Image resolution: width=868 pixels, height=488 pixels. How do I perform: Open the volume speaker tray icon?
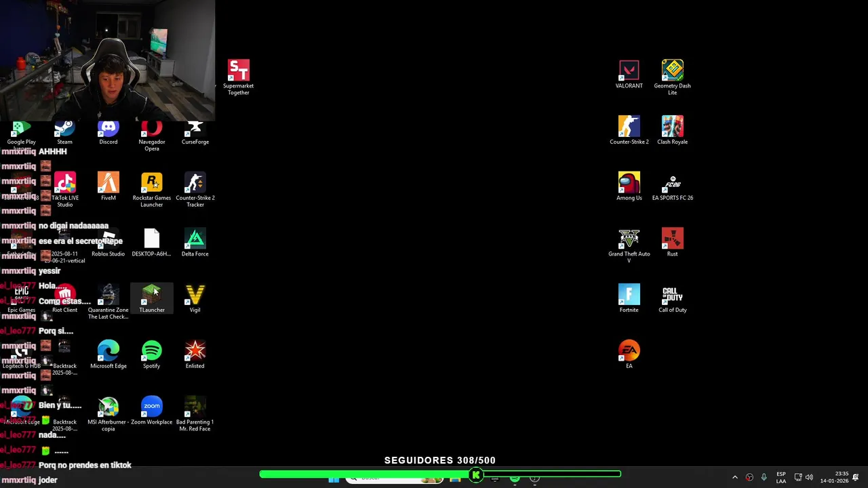coord(808,477)
